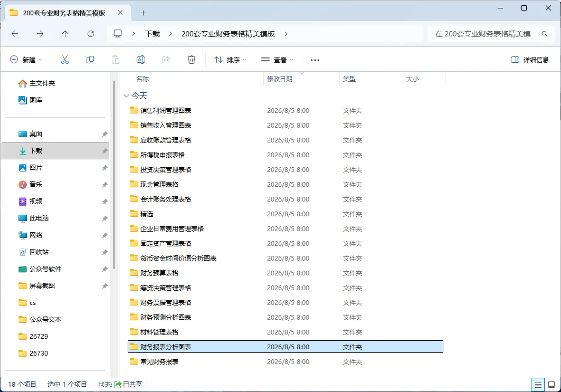
Task: Open 视频 in the sidebar
Action: click(55, 201)
